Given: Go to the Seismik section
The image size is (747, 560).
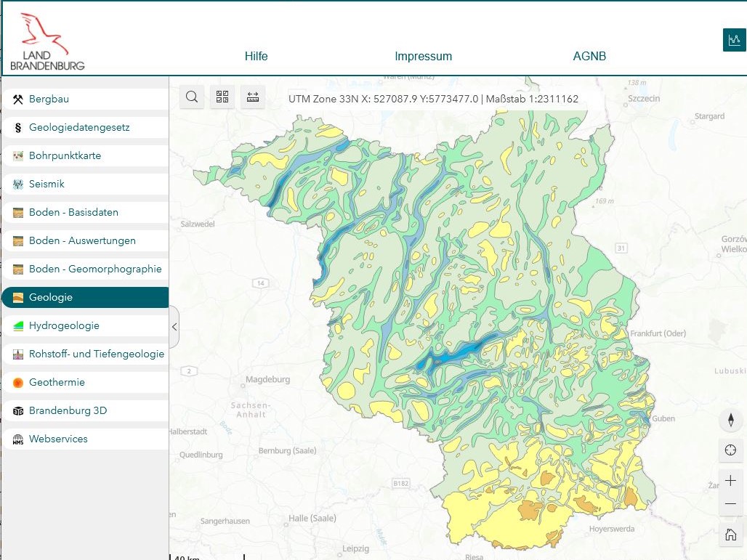Looking at the screenshot, I should click(86, 184).
